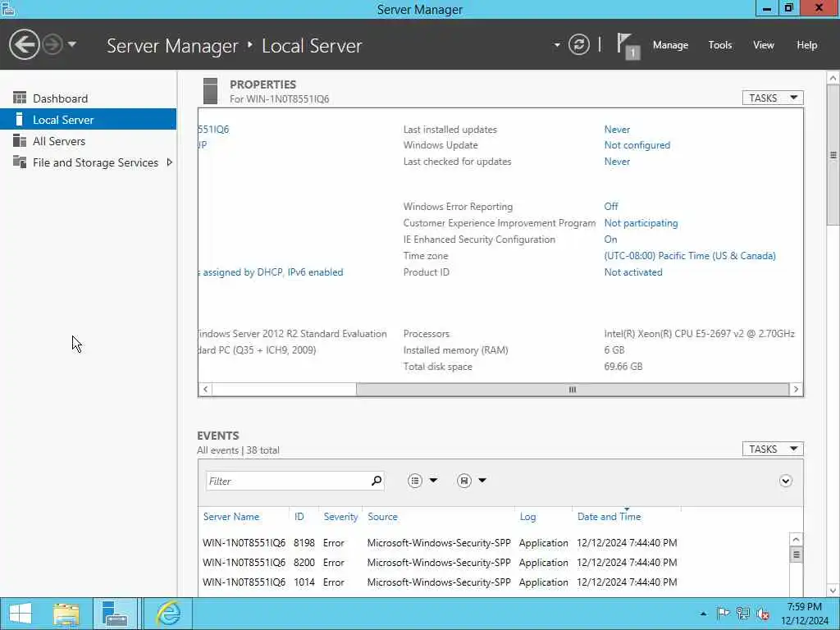Click the properties horizontal scrollbar thumb
This screenshot has height=630, width=840.
tap(572, 390)
